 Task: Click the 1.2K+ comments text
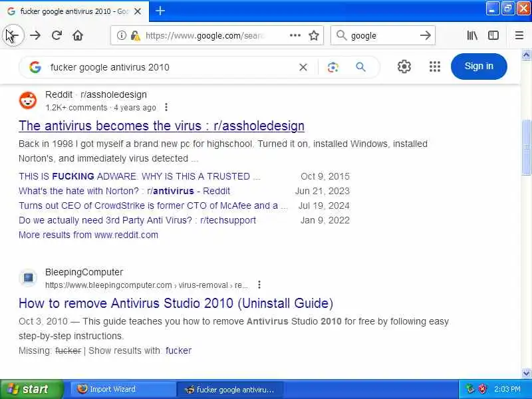point(76,108)
